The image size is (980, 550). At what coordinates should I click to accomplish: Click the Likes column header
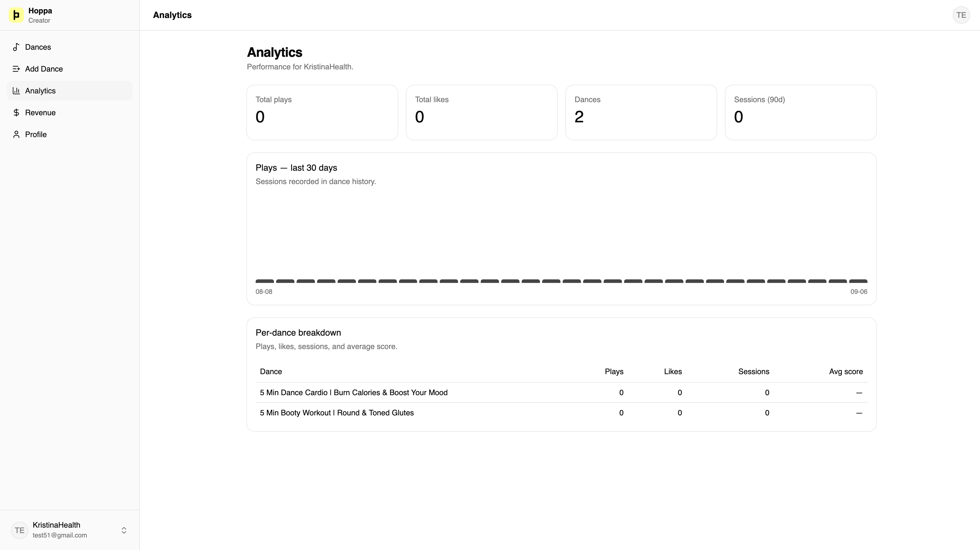coord(673,372)
